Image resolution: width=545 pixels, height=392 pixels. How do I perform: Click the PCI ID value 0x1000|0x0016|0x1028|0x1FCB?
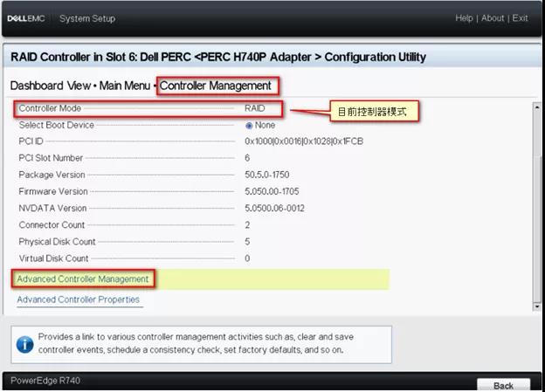click(304, 141)
